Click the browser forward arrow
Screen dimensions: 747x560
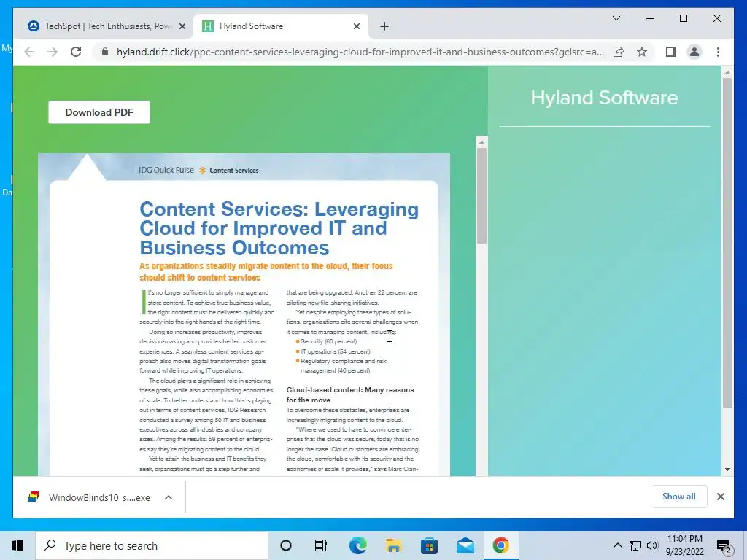pyautogui.click(x=53, y=52)
